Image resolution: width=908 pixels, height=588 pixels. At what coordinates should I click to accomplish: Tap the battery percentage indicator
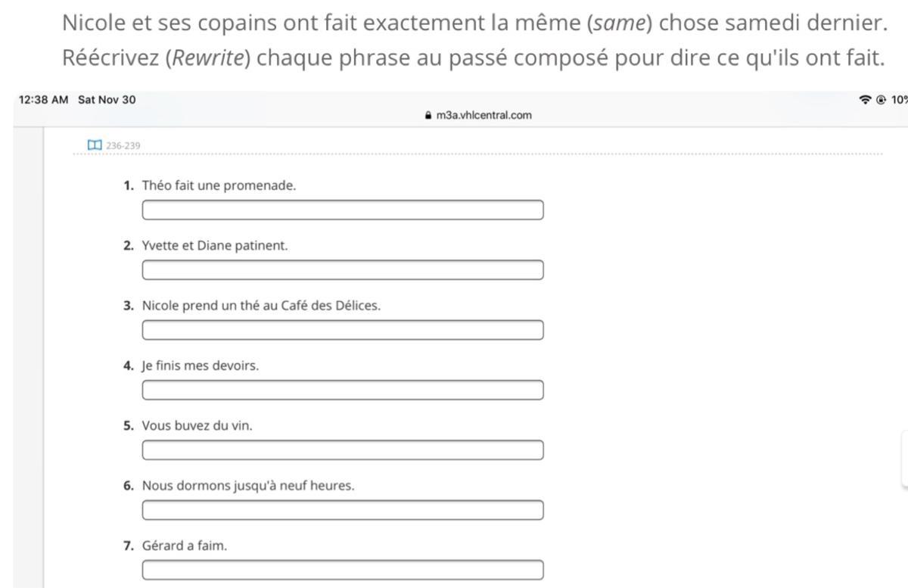tap(899, 100)
